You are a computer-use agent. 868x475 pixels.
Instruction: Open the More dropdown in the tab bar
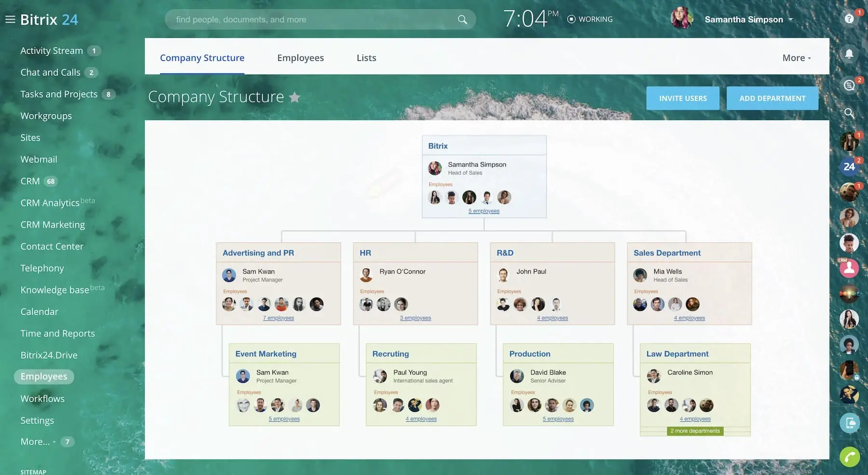click(796, 58)
